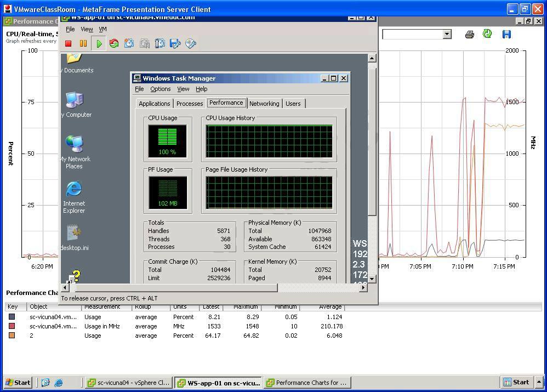Click the 1533 latest MHz value

(x=214, y=326)
